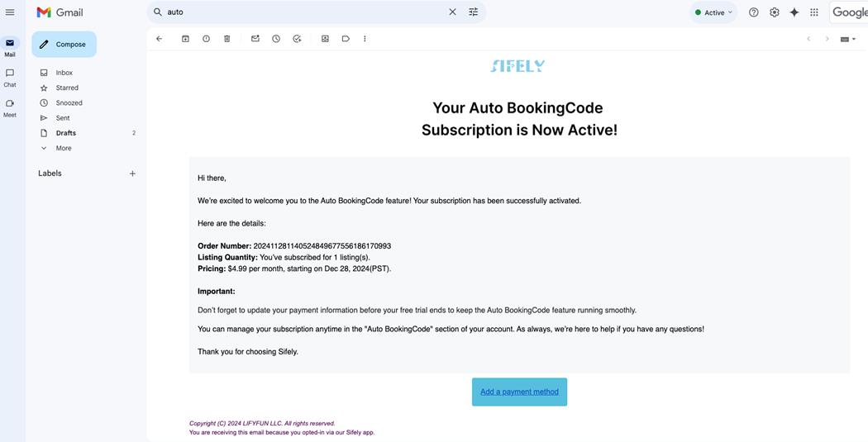Click the 'Hi there,' greeting text
868x442 pixels.
(212, 178)
